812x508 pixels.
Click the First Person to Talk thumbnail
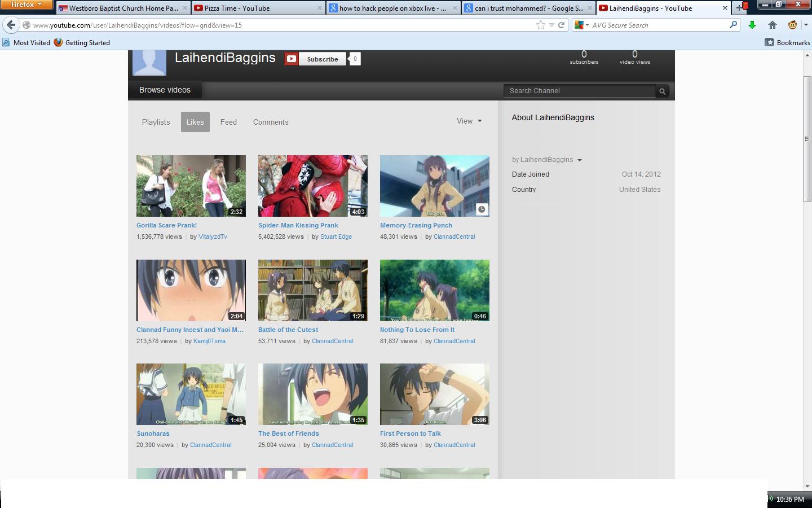[435, 394]
